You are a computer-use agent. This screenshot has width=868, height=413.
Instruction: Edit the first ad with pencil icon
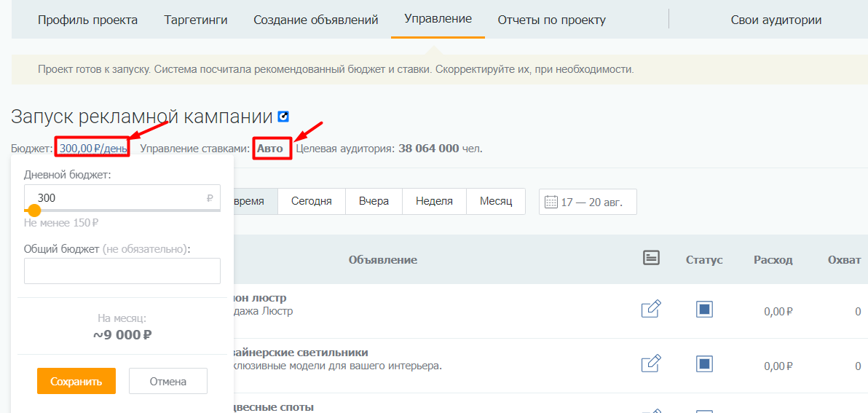click(x=650, y=310)
